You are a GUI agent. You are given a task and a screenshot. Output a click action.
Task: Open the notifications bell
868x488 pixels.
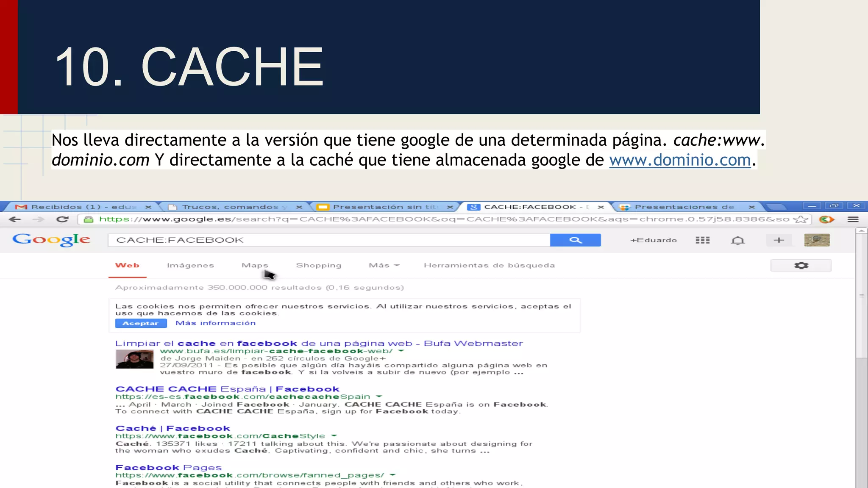(x=738, y=240)
